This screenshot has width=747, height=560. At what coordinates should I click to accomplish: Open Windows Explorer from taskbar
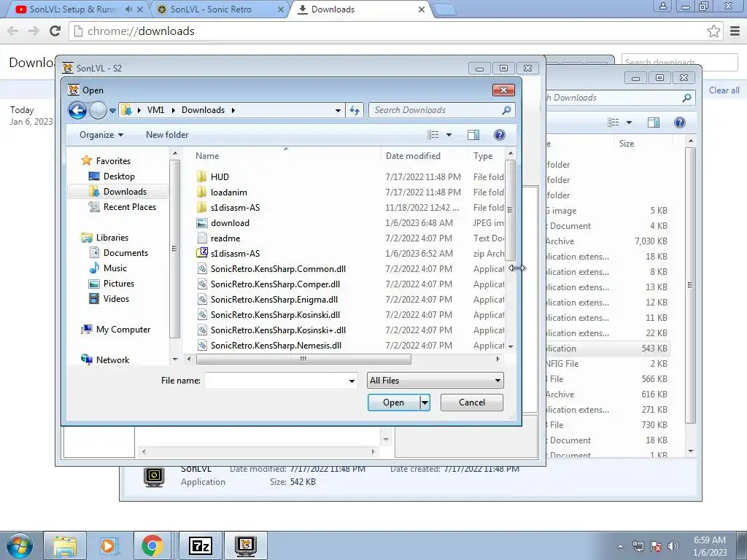click(65, 545)
